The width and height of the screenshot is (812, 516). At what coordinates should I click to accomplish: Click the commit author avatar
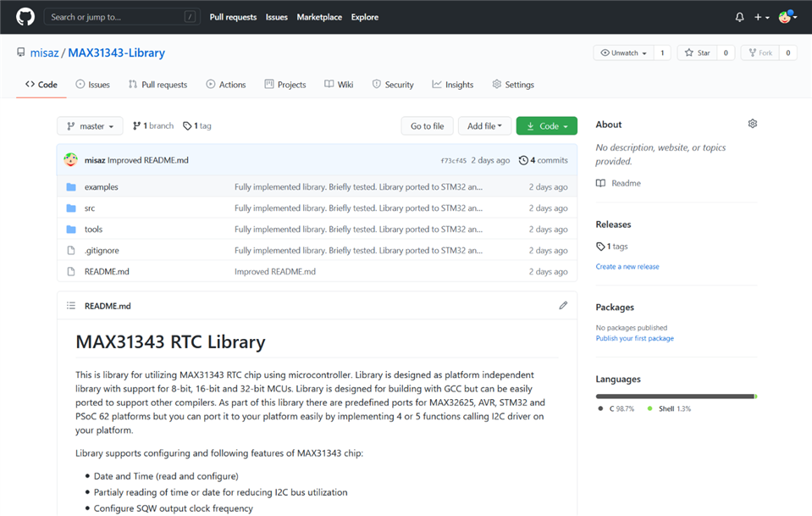coord(71,160)
